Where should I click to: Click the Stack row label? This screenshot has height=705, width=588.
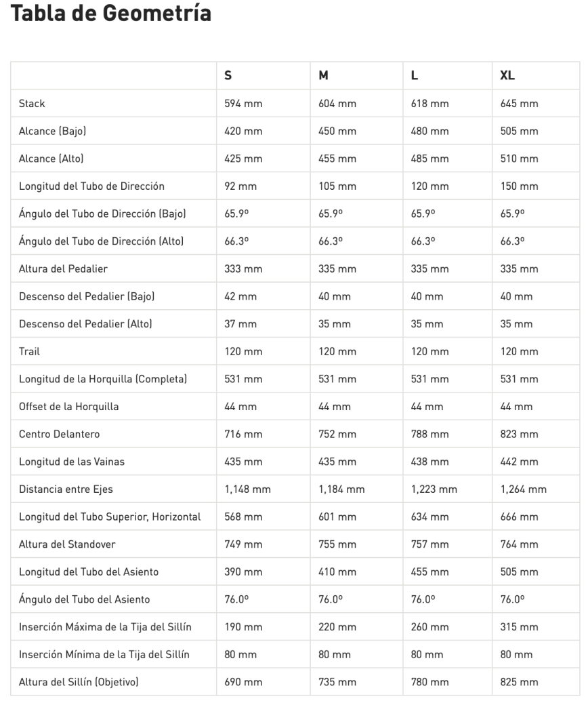pyautogui.click(x=32, y=104)
